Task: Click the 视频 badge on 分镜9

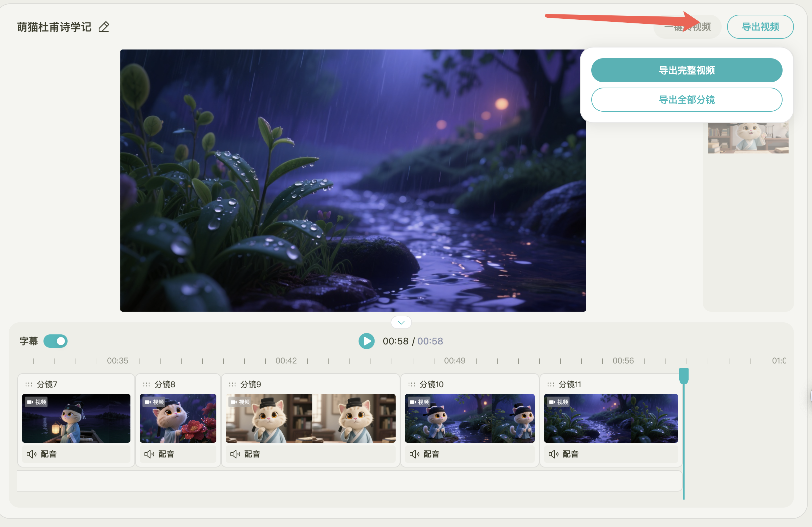Action: (240, 402)
